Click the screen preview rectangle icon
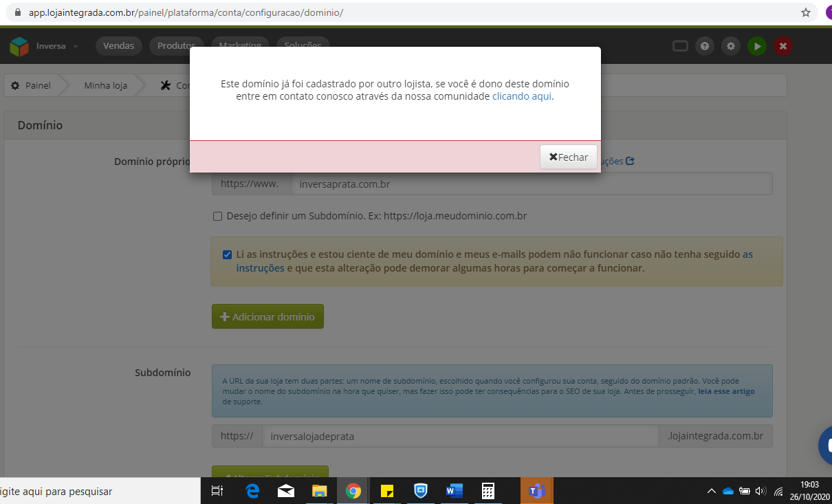832x504 pixels. (x=680, y=46)
